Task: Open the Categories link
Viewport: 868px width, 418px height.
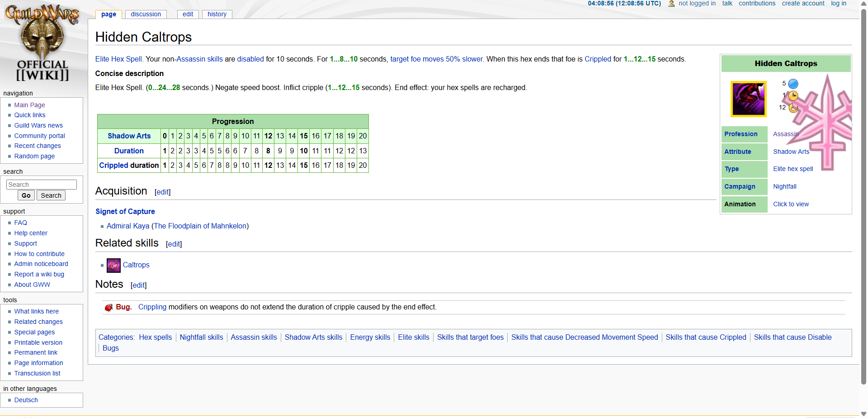Action: pos(116,337)
